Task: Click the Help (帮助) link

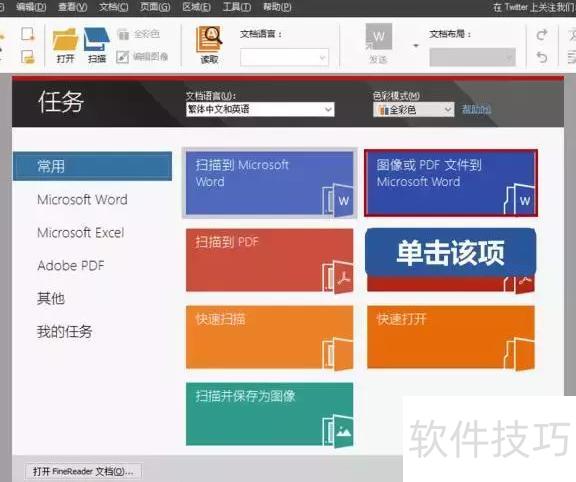Action: (x=476, y=109)
